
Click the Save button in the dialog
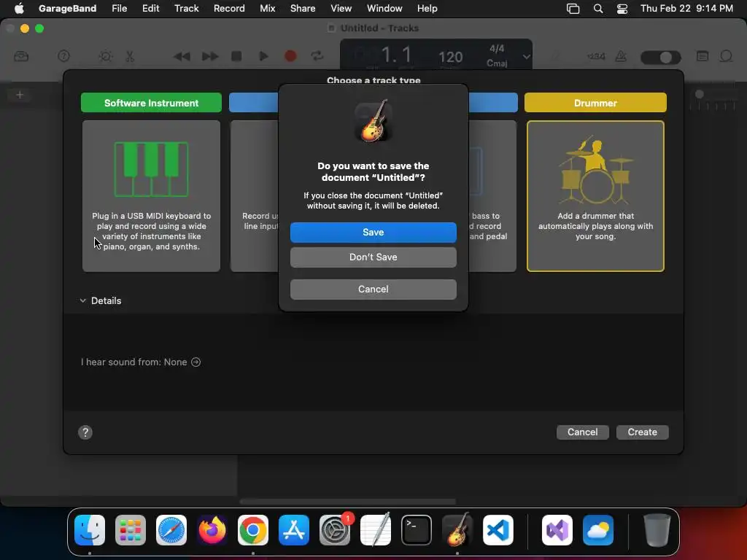point(373,233)
